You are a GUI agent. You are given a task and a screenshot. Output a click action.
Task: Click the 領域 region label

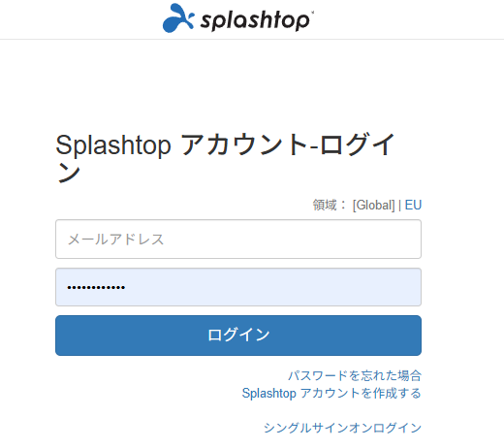click(x=325, y=205)
